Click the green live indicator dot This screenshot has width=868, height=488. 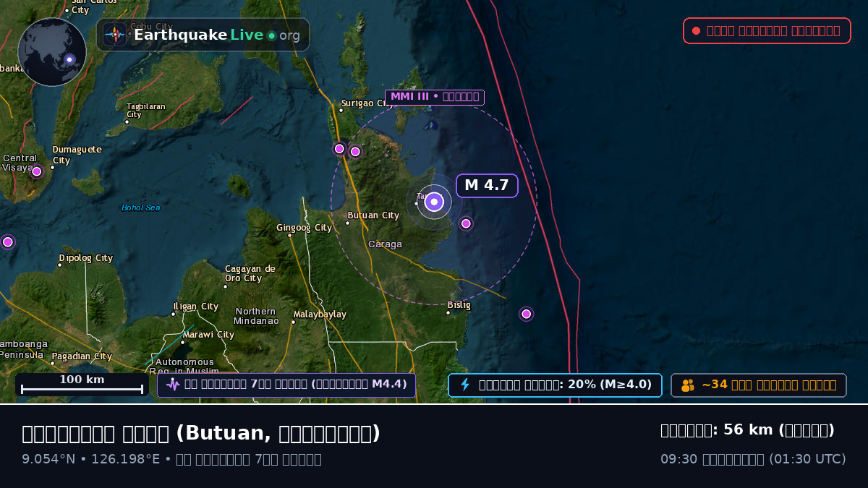(272, 35)
